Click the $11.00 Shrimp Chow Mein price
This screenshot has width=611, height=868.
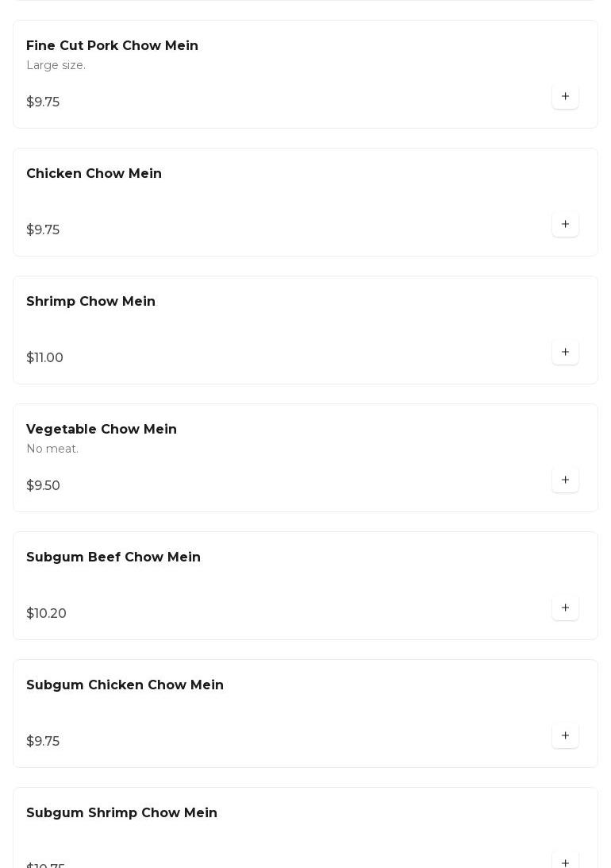point(44,358)
